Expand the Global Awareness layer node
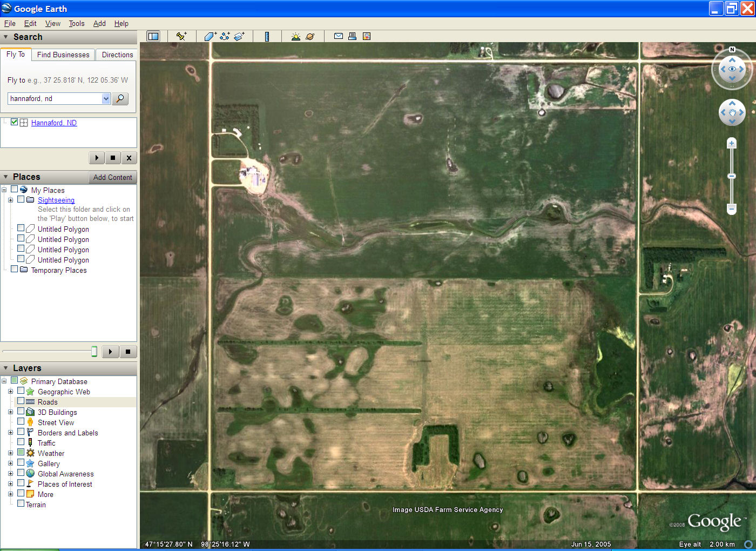The width and height of the screenshot is (756, 551). [10, 474]
